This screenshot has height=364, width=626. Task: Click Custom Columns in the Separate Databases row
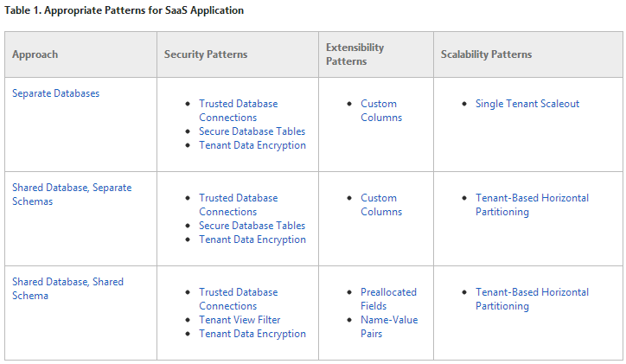[x=379, y=104]
